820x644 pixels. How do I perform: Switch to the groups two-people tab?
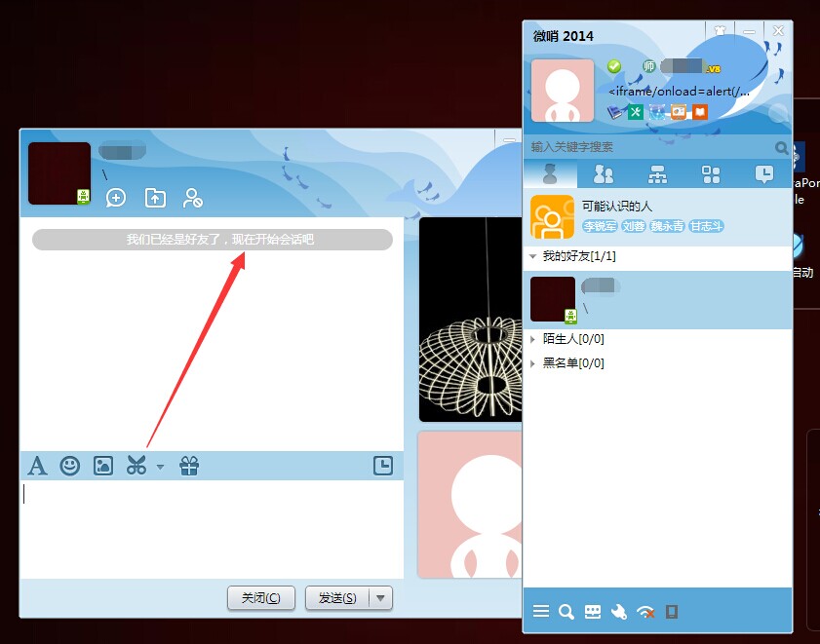point(604,174)
